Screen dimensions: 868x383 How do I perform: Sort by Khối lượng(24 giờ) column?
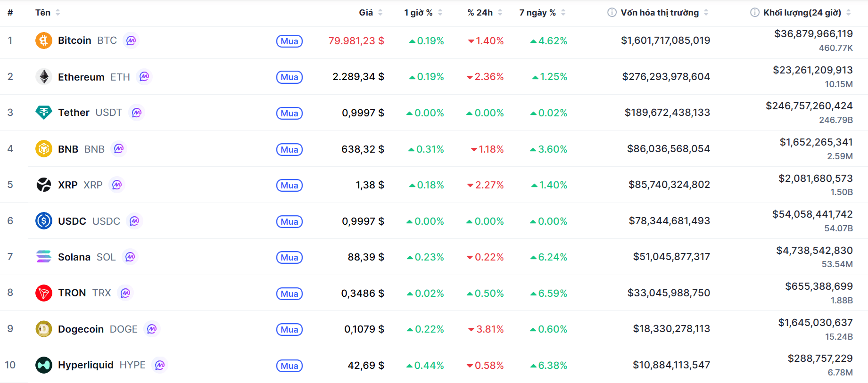[x=807, y=13]
